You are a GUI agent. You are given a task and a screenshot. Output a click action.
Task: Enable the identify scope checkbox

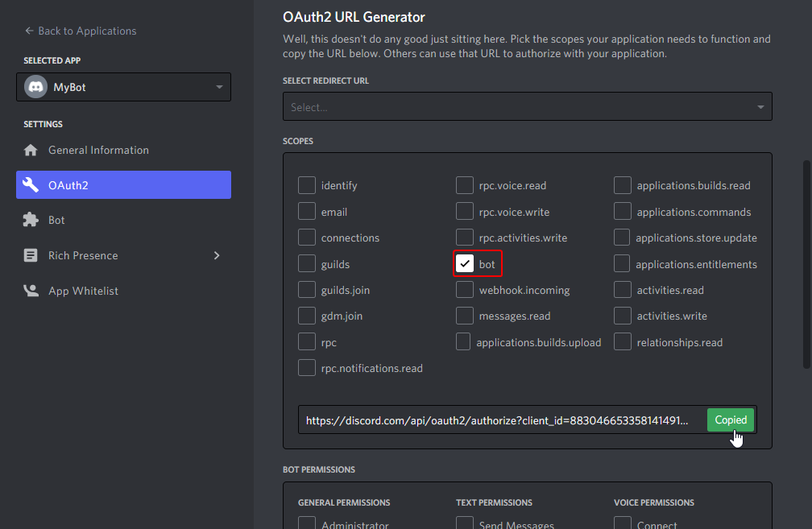307,185
